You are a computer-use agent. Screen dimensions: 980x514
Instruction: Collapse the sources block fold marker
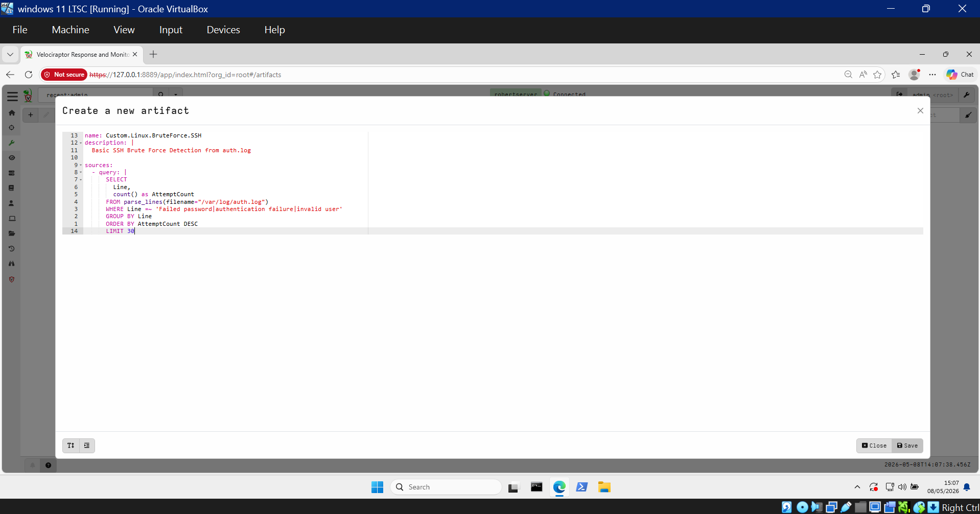tap(81, 165)
